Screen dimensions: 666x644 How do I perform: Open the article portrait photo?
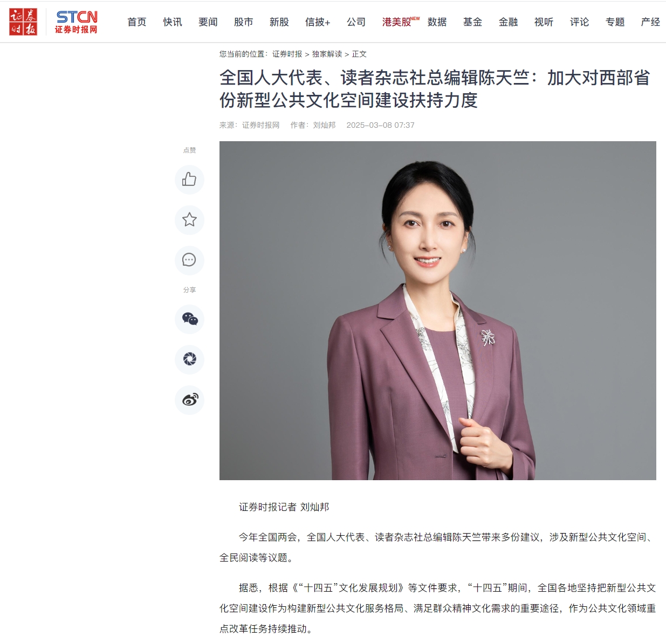coord(438,310)
